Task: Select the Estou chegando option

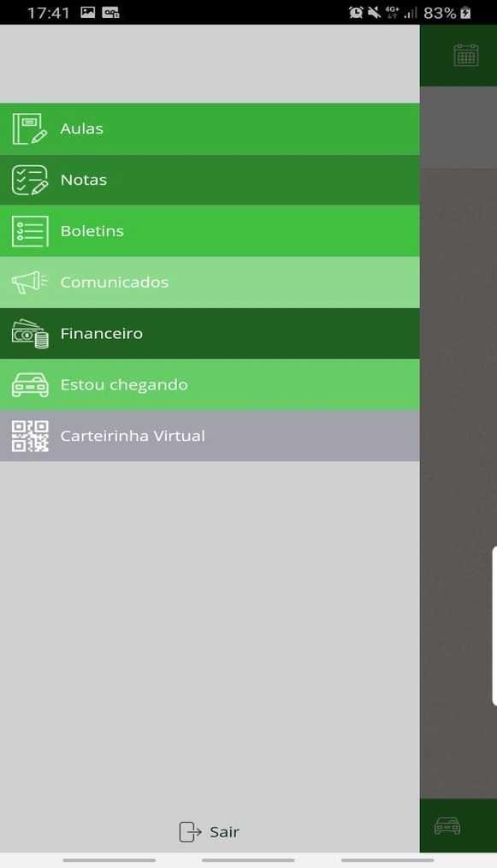Action: 210,384
